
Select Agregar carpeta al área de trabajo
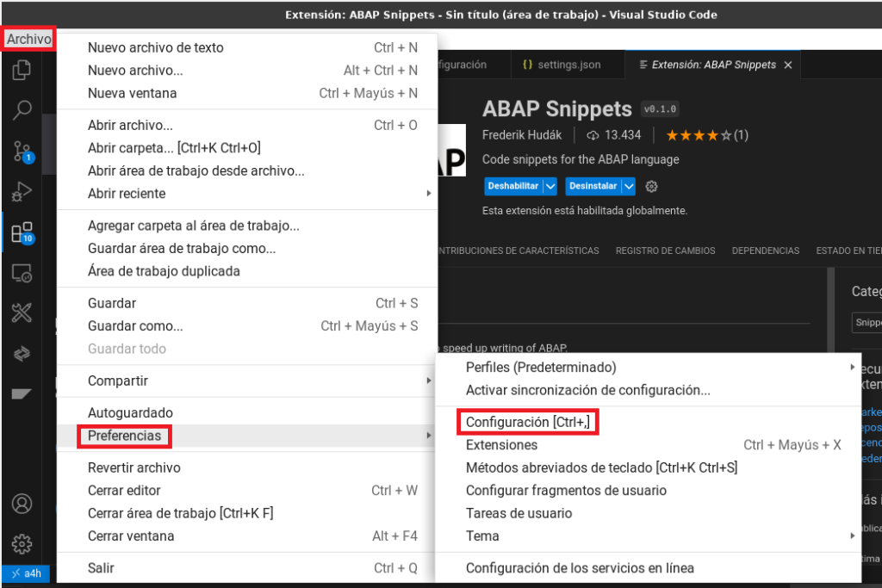(247, 226)
